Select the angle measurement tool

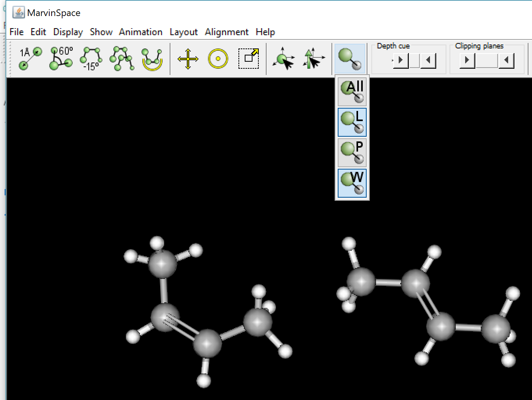[61, 59]
